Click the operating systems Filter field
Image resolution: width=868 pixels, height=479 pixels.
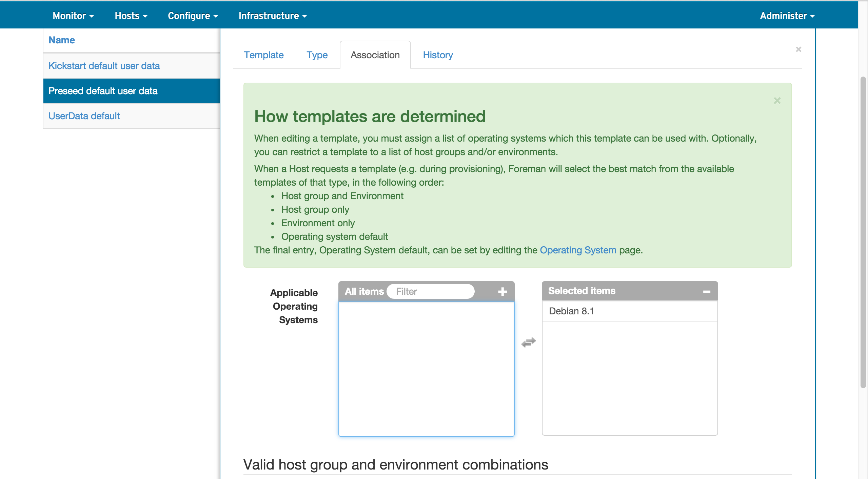pyautogui.click(x=430, y=291)
